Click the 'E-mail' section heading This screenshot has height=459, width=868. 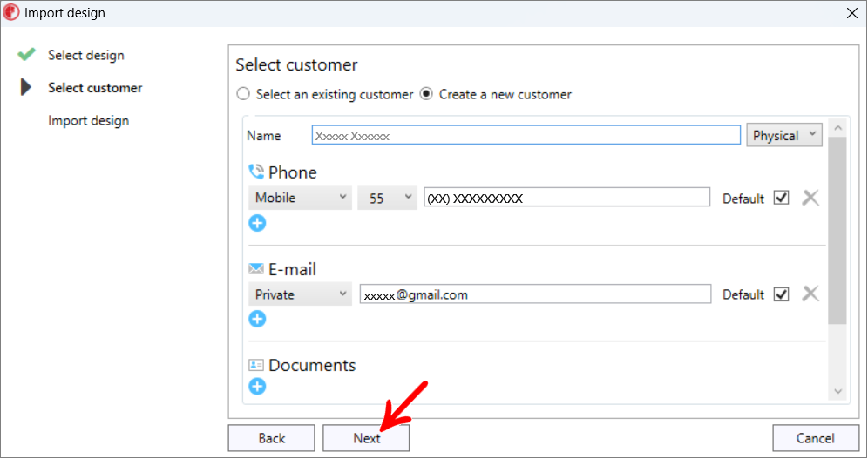pyautogui.click(x=292, y=269)
